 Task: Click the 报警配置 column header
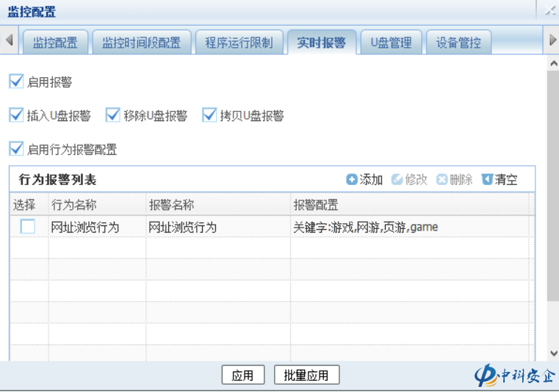click(410, 205)
